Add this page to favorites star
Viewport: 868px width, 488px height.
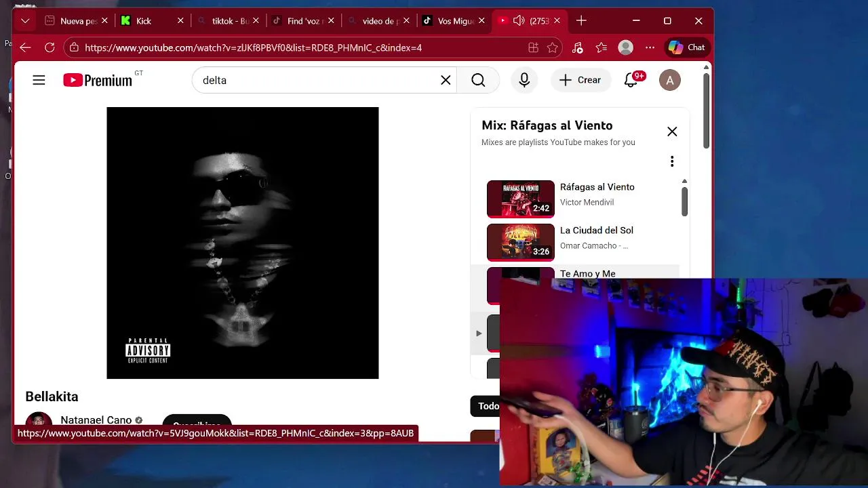(x=553, y=47)
